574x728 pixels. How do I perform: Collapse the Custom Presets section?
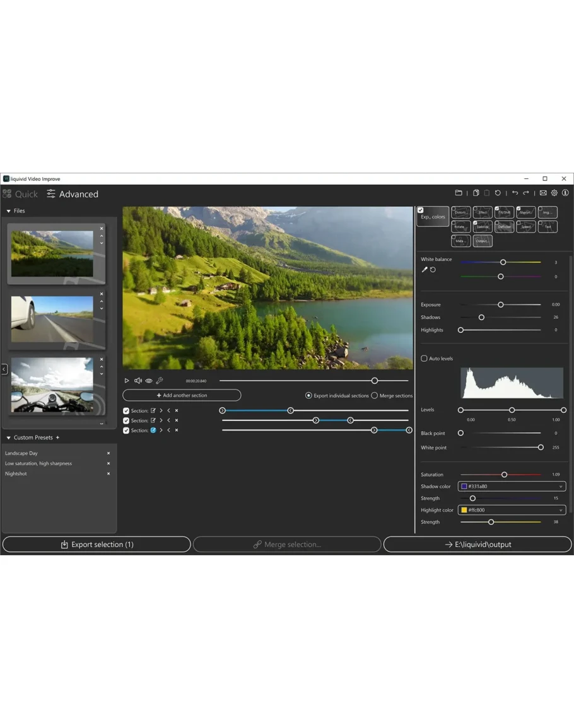(x=9, y=437)
